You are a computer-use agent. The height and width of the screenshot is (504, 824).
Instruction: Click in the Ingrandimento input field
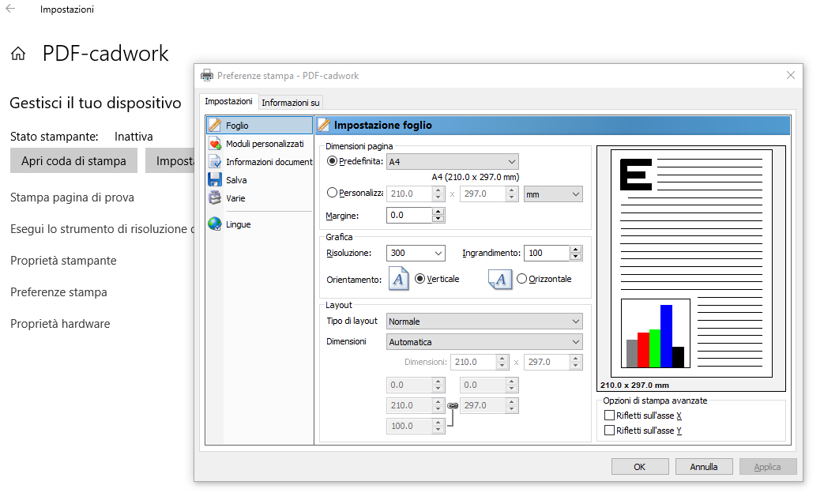[547, 253]
